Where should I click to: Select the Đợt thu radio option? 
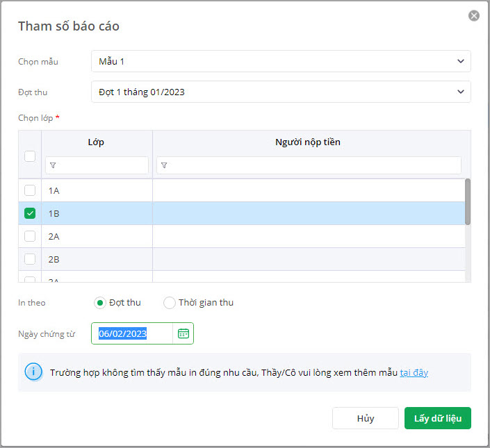(x=100, y=303)
